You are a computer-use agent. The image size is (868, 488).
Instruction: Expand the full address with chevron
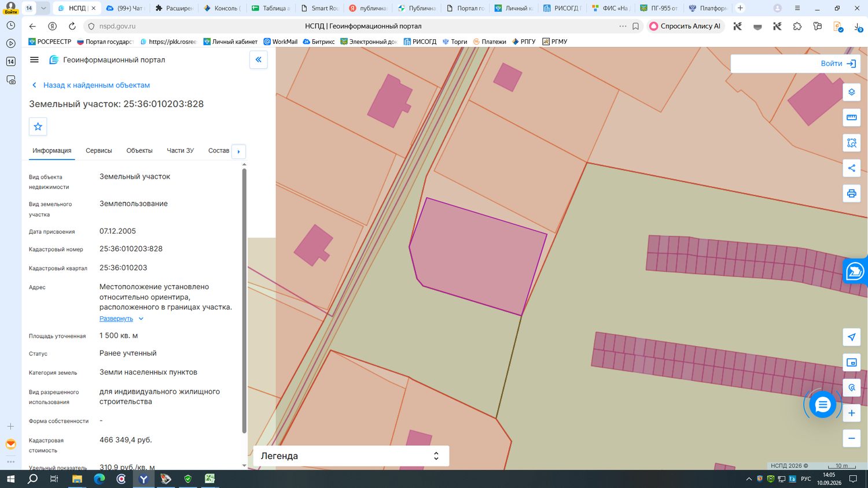point(141,319)
